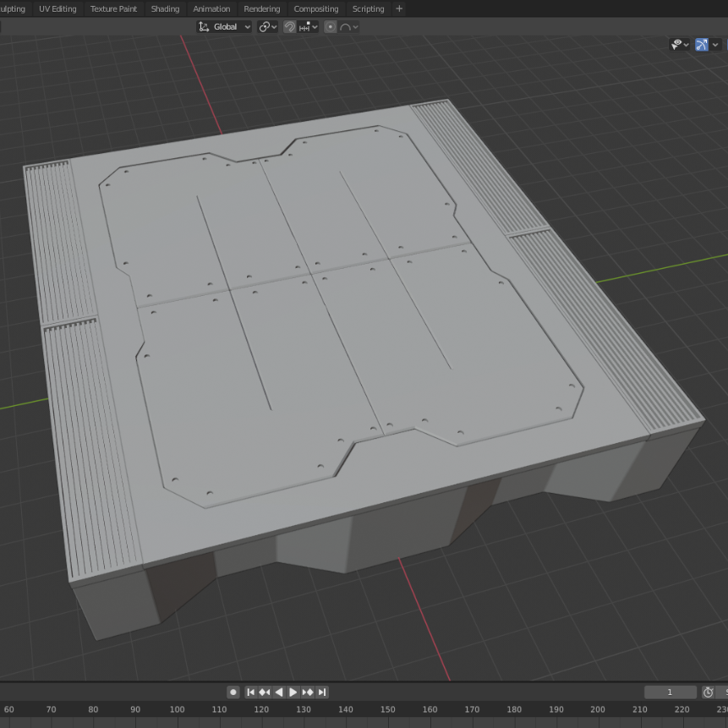Toggle the highlighted proportional editing viewport button

click(x=700, y=44)
